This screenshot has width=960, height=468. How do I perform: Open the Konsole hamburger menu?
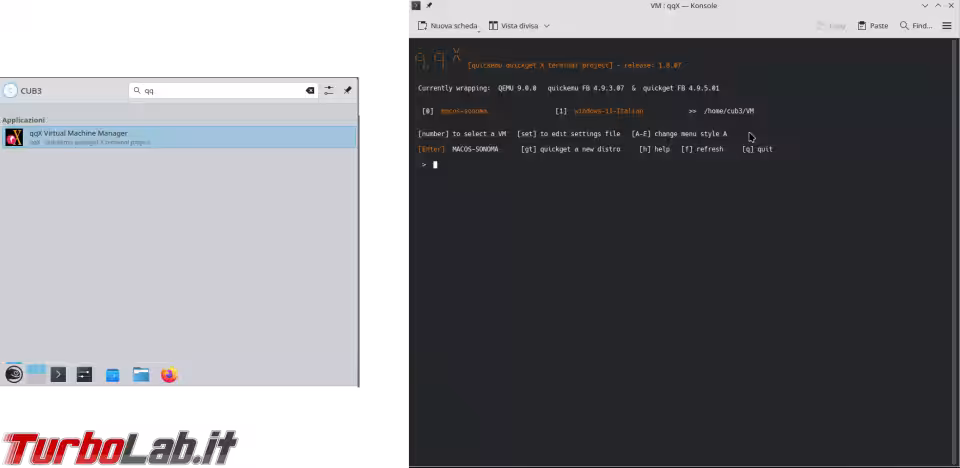(x=947, y=26)
